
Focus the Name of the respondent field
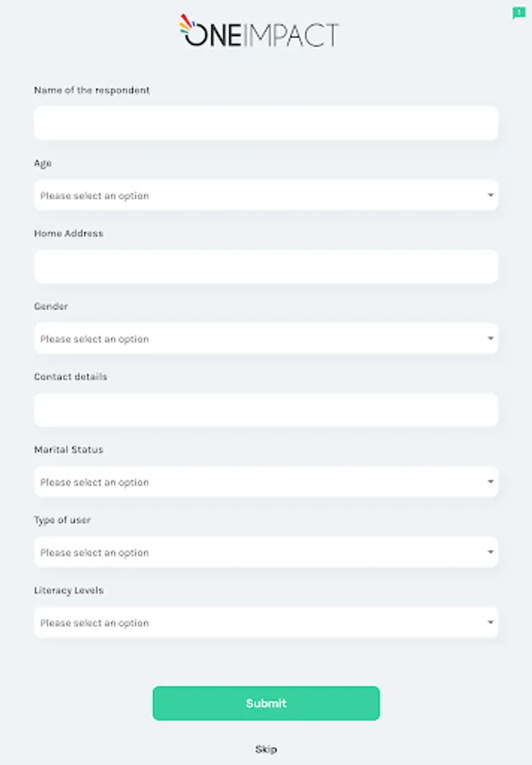click(266, 123)
